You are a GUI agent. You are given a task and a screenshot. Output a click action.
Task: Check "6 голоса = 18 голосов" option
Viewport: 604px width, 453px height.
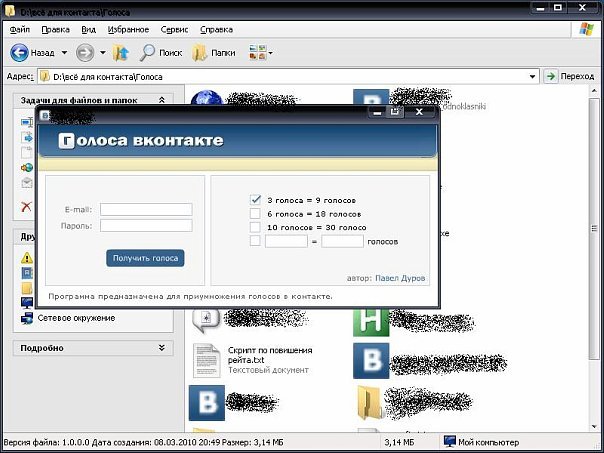(255, 213)
